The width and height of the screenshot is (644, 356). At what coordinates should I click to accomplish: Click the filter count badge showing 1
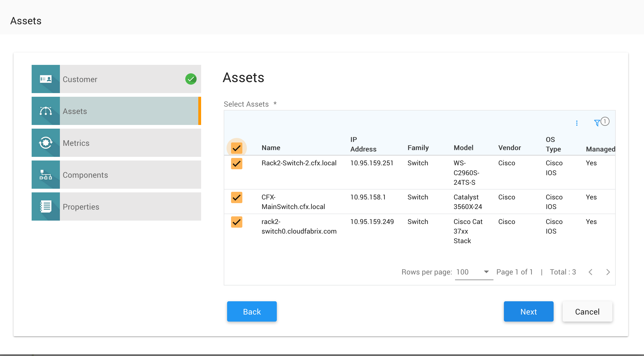point(605,121)
